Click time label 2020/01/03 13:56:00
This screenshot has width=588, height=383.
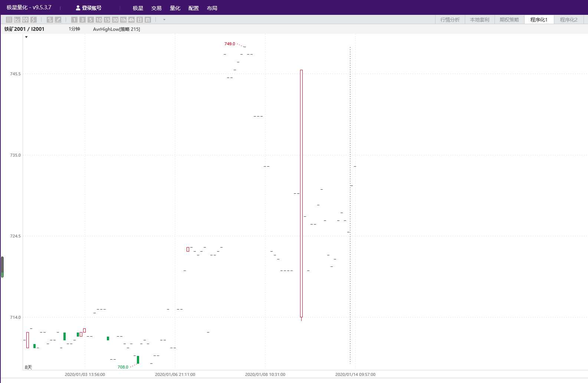pos(85,374)
